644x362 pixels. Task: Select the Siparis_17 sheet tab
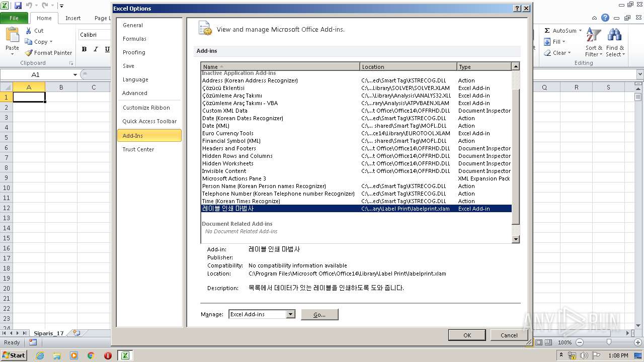coord(49,333)
